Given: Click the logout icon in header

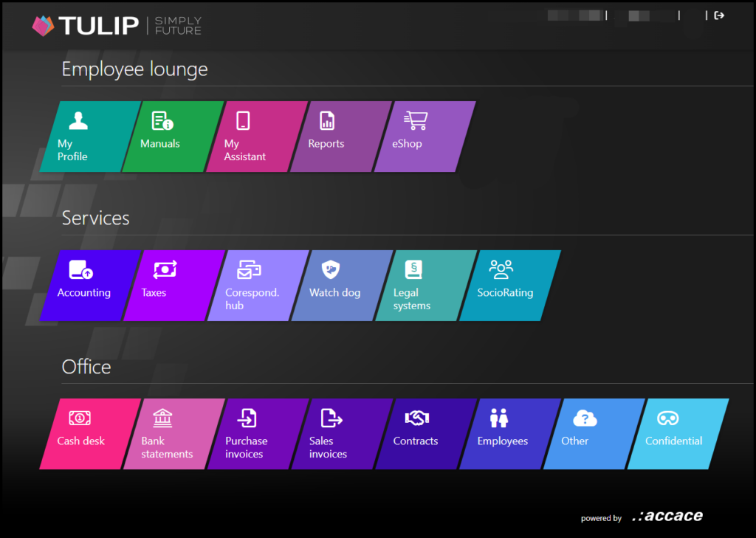Looking at the screenshot, I should 719,15.
